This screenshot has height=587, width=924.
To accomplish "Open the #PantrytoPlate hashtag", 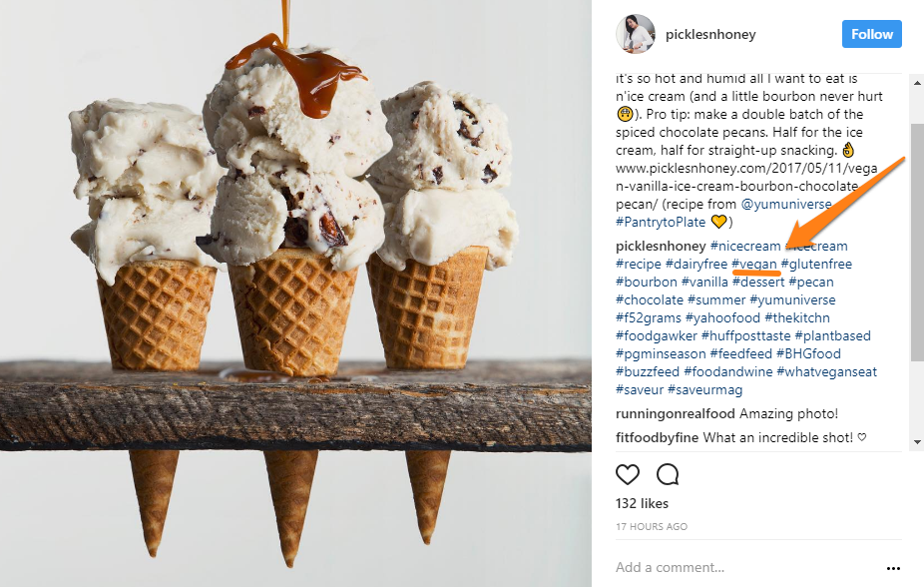I will (x=661, y=223).
